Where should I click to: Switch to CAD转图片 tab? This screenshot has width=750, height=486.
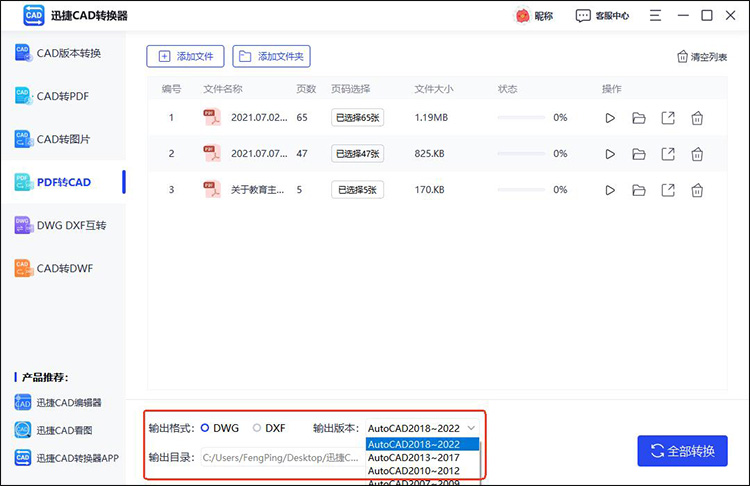63,139
